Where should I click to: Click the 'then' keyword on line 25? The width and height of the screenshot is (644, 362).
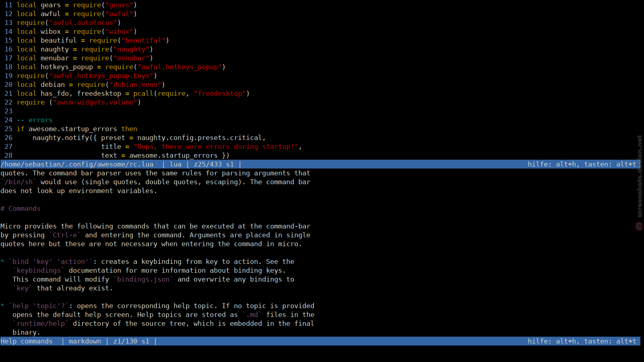(x=129, y=129)
